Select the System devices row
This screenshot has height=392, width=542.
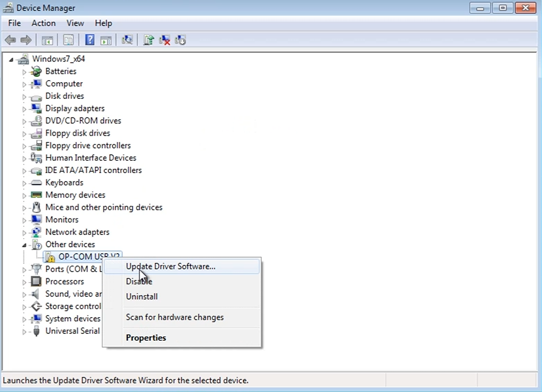coord(73,318)
